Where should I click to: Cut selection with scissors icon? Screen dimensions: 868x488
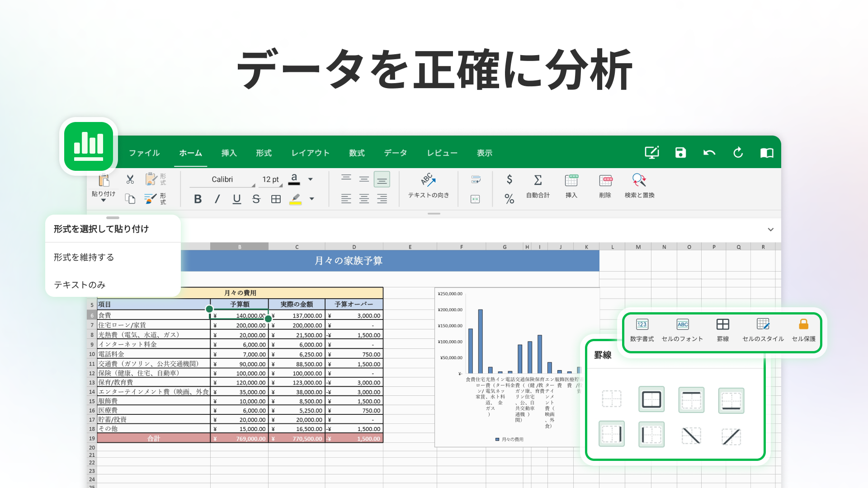[130, 179]
